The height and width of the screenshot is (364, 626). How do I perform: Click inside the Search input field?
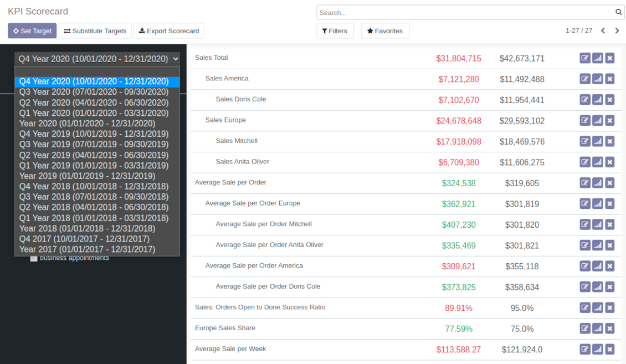pos(465,12)
